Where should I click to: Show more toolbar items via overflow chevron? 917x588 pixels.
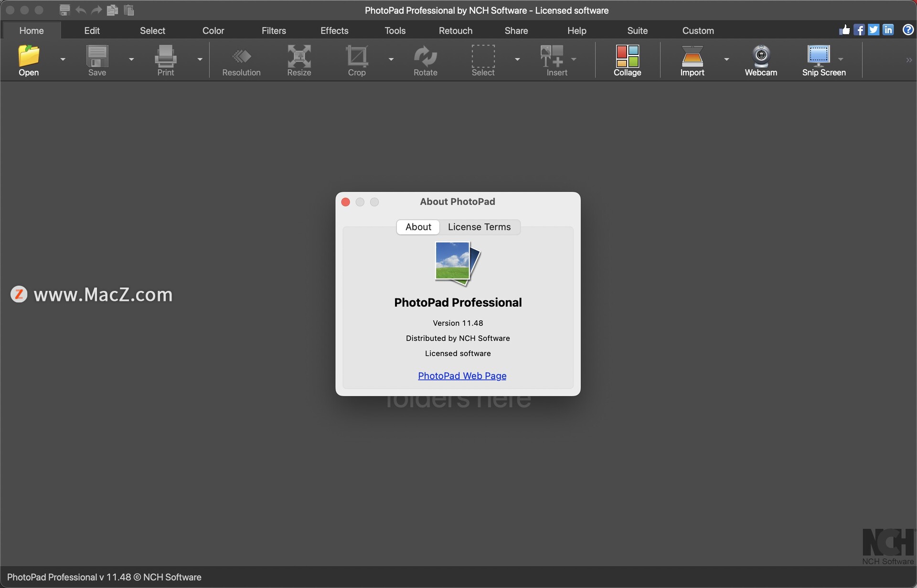click(x=909, y=60)
